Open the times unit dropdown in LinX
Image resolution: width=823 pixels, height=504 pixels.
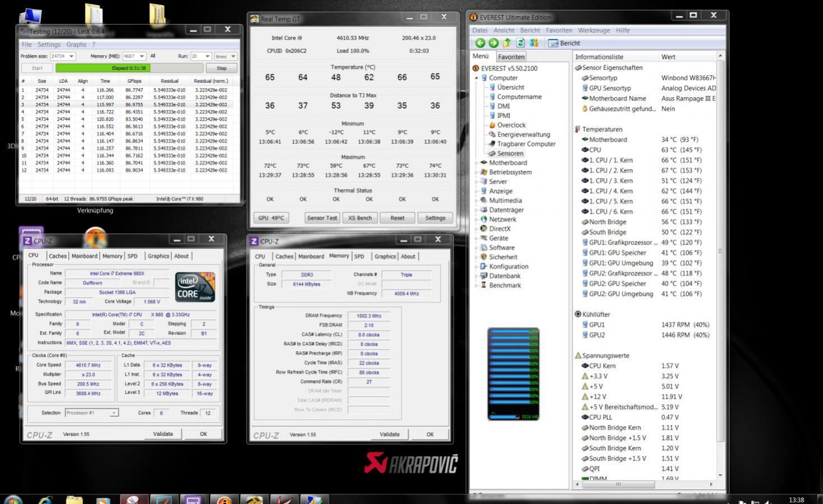coord(233,56)
